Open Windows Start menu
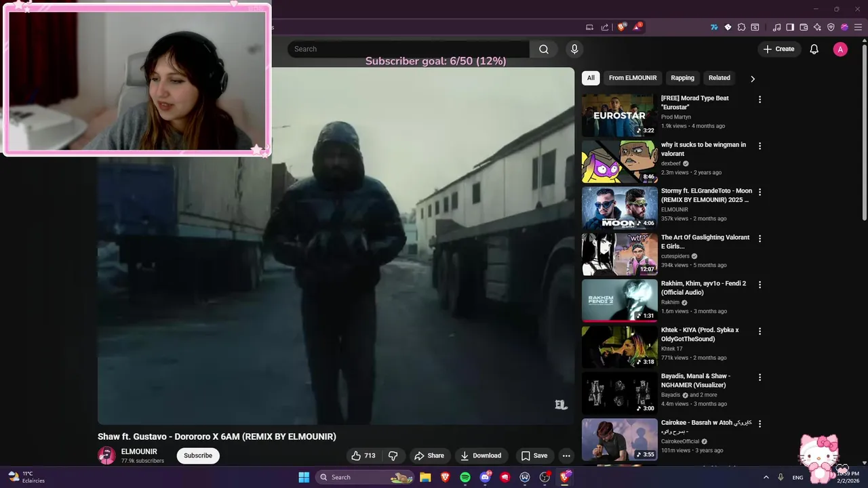868x488 pixels. [x=304, y=477]
